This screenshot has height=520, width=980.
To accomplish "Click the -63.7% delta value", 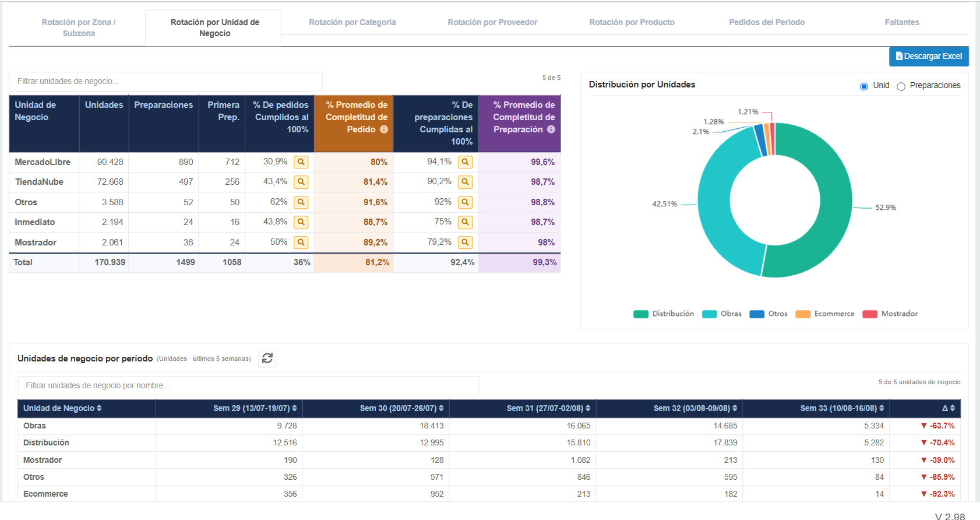I will point(938,426).
